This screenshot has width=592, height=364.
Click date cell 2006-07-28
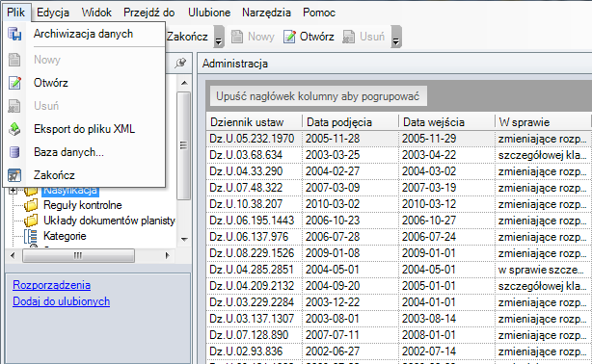tap(350, 237)
